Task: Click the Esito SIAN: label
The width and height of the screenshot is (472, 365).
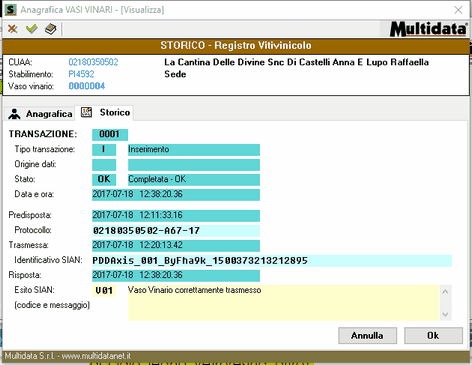Action: pyautogui.click(x=34, y=290)
